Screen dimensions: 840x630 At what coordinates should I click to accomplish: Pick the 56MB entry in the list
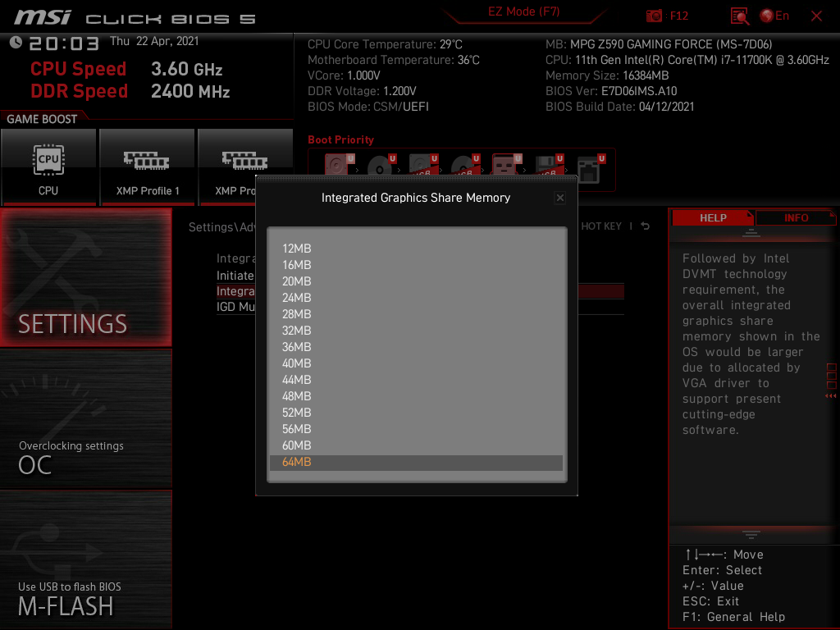[x=416, y=428]
